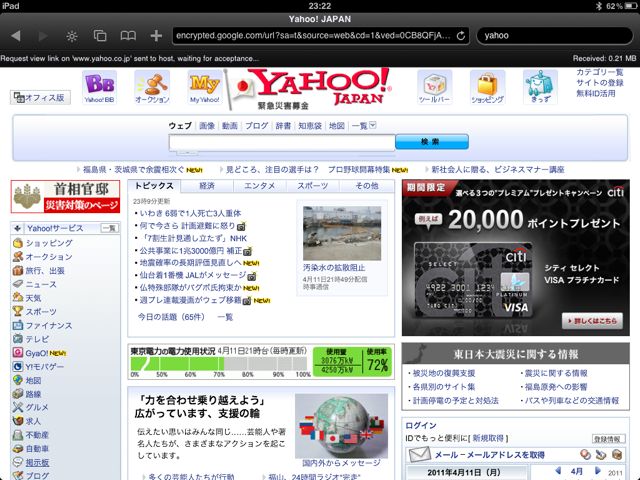Open the 無料ID活用 link
Viewport: 640px width, 480px height.
point(596,93)
